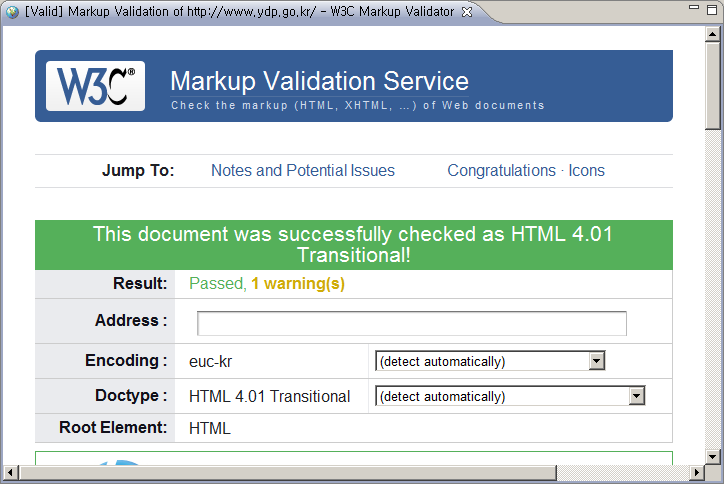Click the vertical scrollbar up arrow
Screen dimensions: 724x484
click(713, 31)
